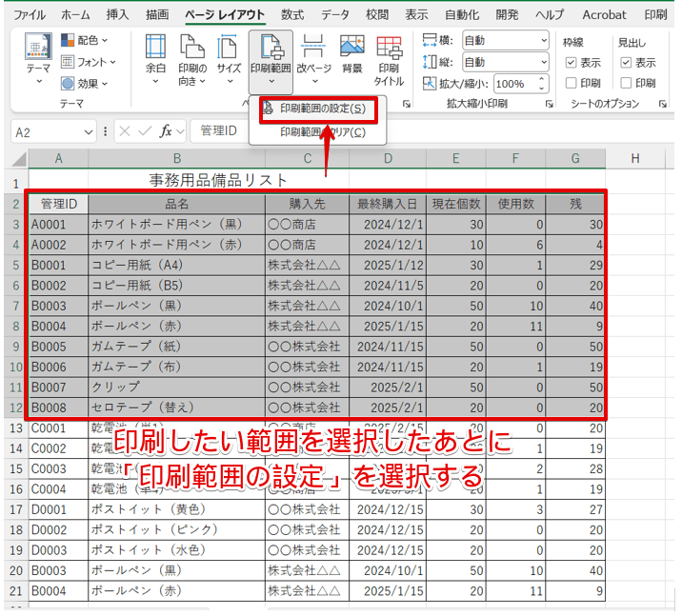Switch to the データ tab
The image size is (682, 616).
[335, 15]
